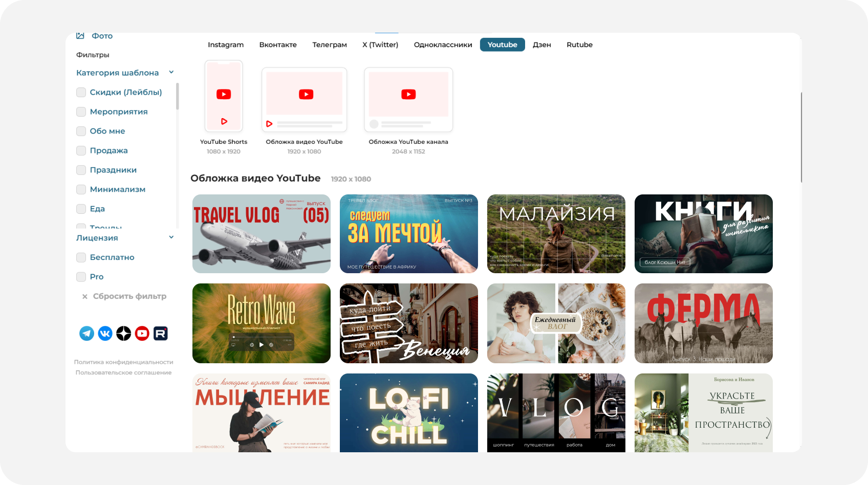Enable the Обо мне checkbox
The width and height of the screenshot is (868, 485).
coord(81,131)
